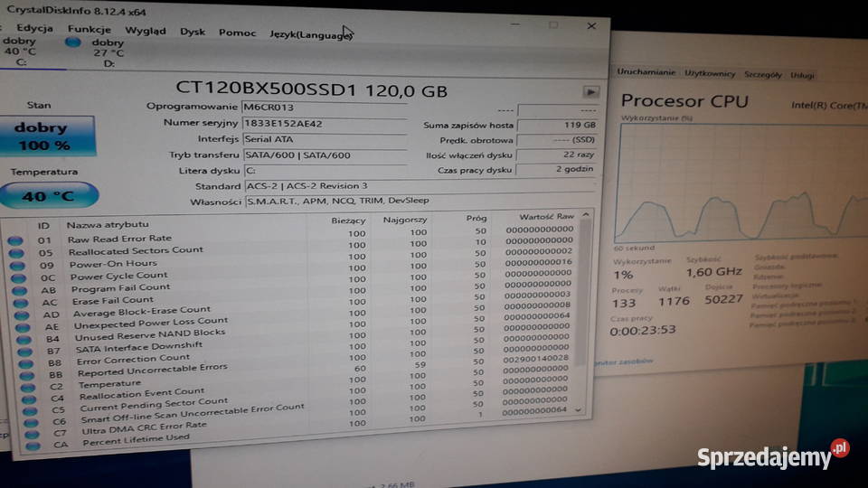Click status icon of SATA Interface Downshift

pyautogui.click(x=25, y=352)
